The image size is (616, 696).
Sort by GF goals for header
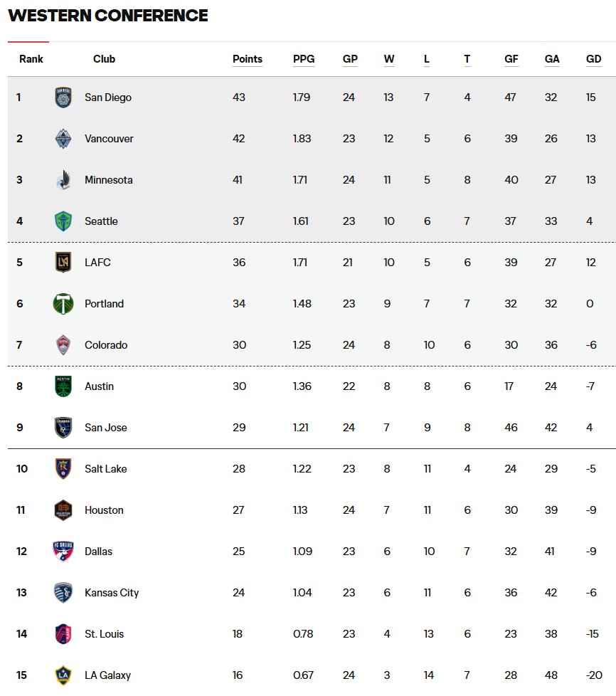pos(511,59)
